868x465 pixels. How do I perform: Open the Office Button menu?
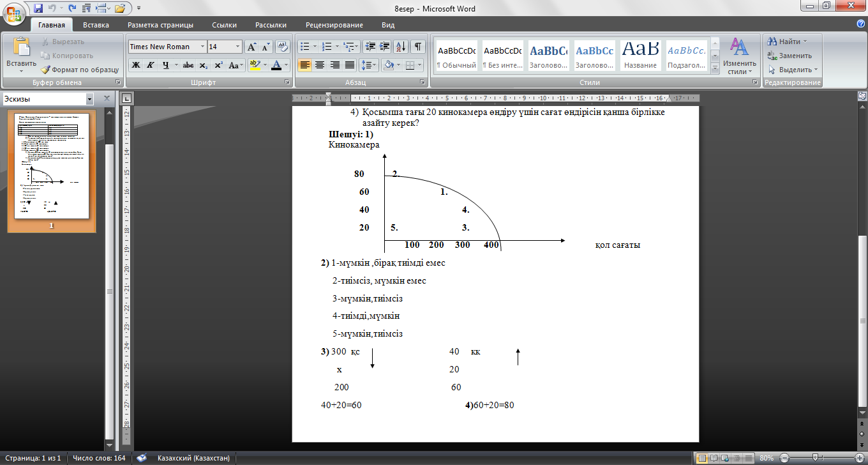point(15,14)
